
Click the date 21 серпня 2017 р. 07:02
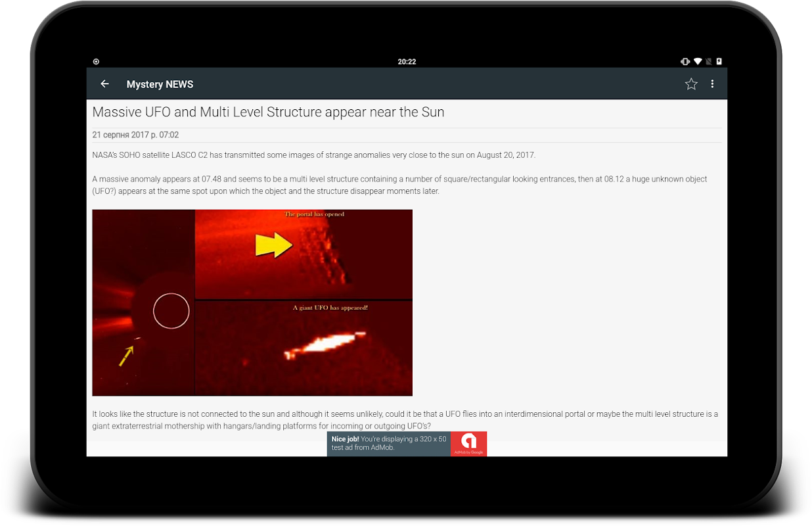point(135,135)
